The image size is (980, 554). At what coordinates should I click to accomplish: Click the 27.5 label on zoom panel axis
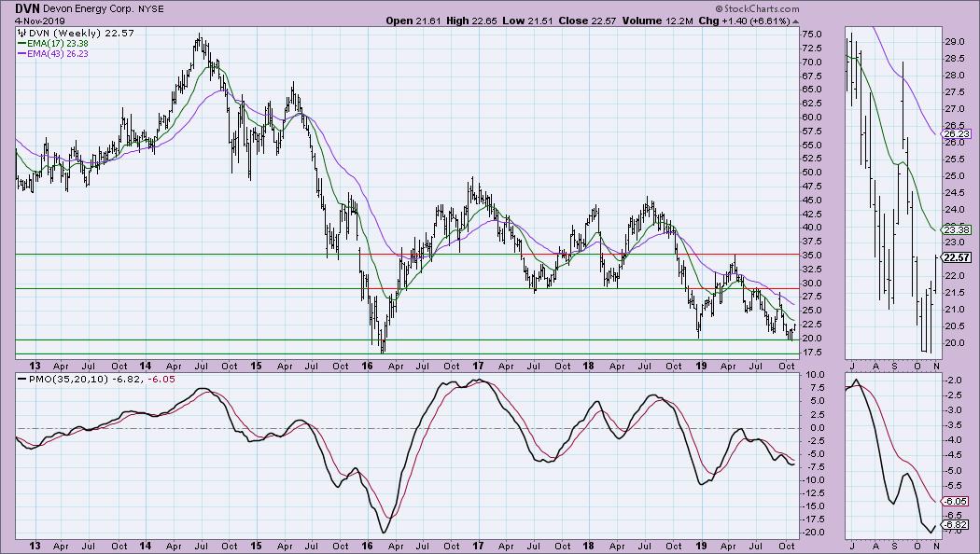coord(954,91)
